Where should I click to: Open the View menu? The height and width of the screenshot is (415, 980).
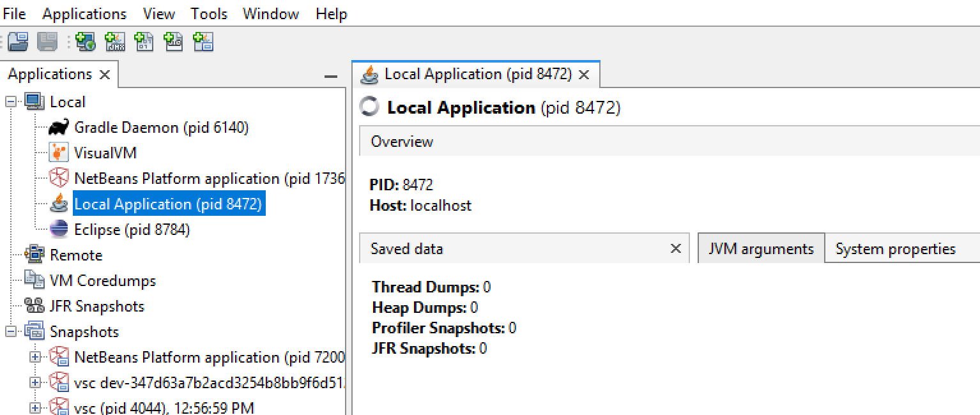coord(159,14)
